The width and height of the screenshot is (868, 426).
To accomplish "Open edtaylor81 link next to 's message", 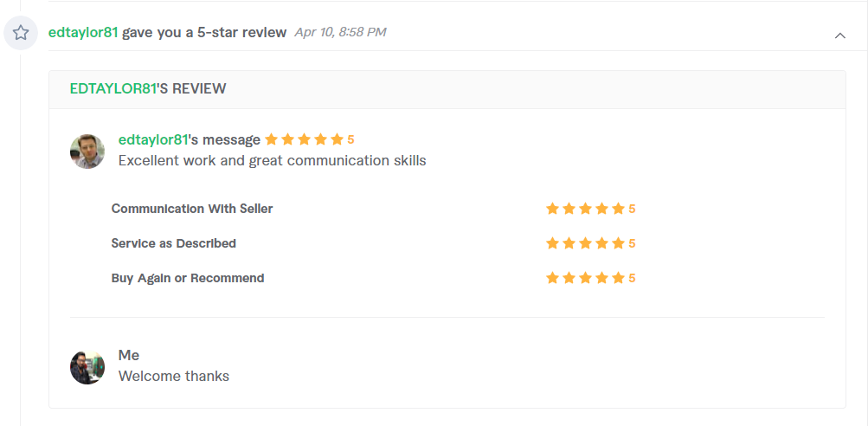I will click(153, 139).
